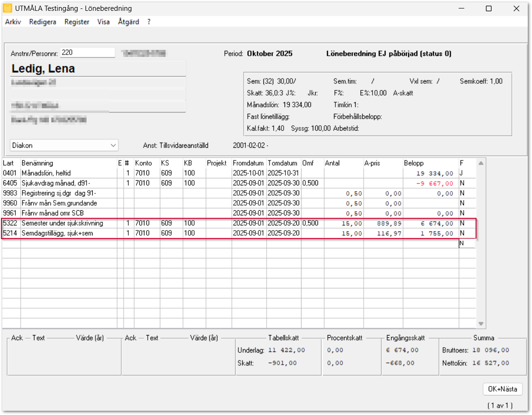The height and width of the screenshot is (415, 532).
Task: Click the Belopp column header
Action: click(x=413, y=163)
